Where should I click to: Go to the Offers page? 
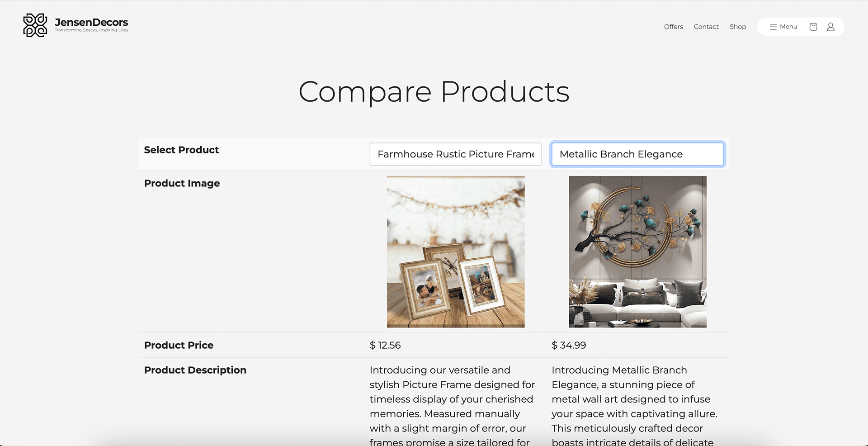click(673, 27)
